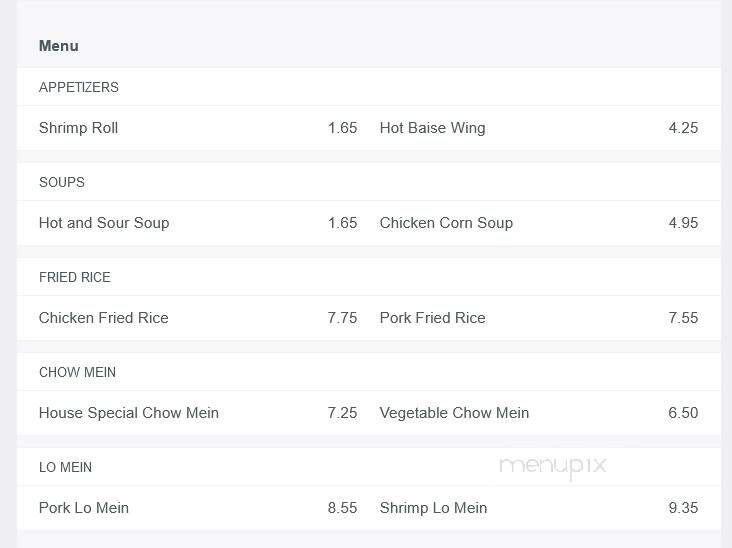The width and height of the screenshot is (732, 548).
Task: Choose Shrimp Lo Mein entry
Action: pos(433,508)
